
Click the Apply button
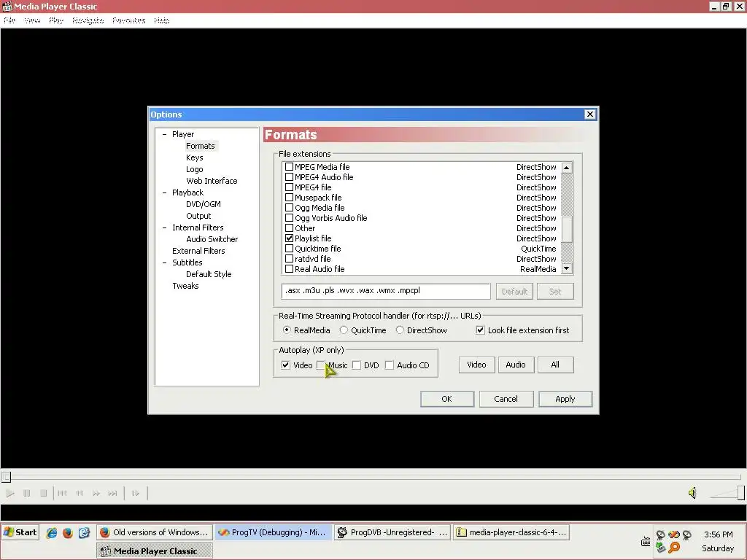click(565, 399)
